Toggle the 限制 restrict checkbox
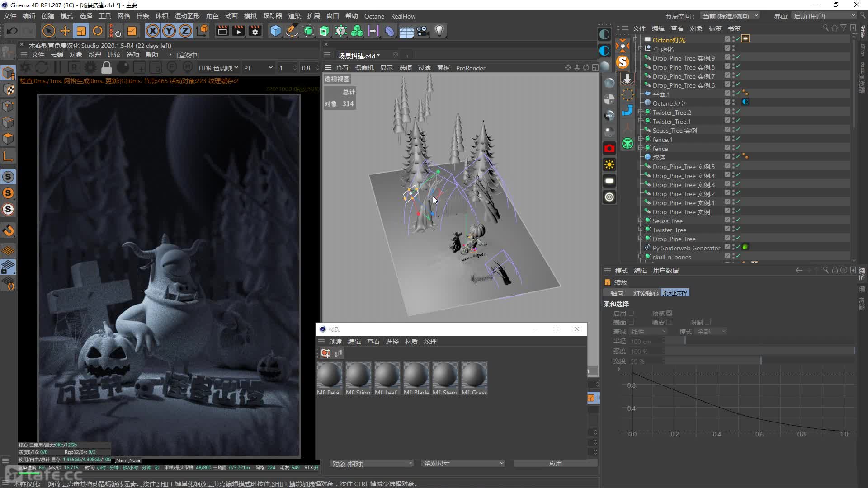This screenshot has width=868, height=488. tap(708, 322)
